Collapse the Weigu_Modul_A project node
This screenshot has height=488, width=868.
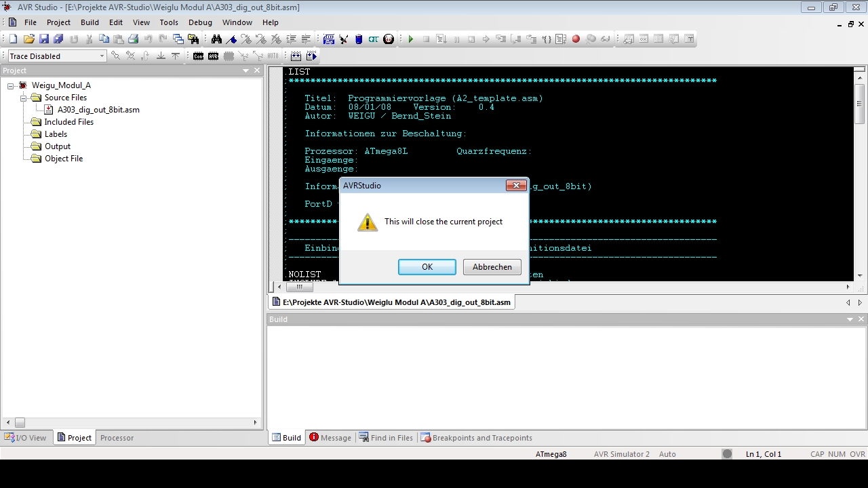[x=11, y=85]
